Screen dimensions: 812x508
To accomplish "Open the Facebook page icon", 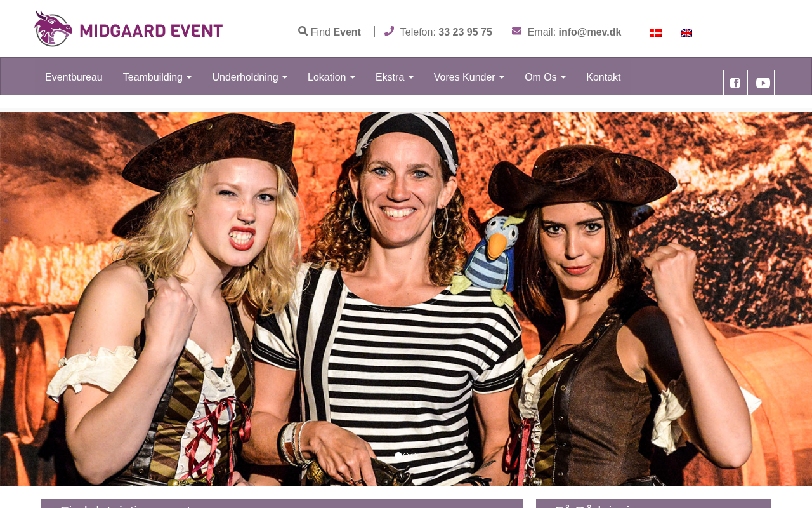I will 735,83.
